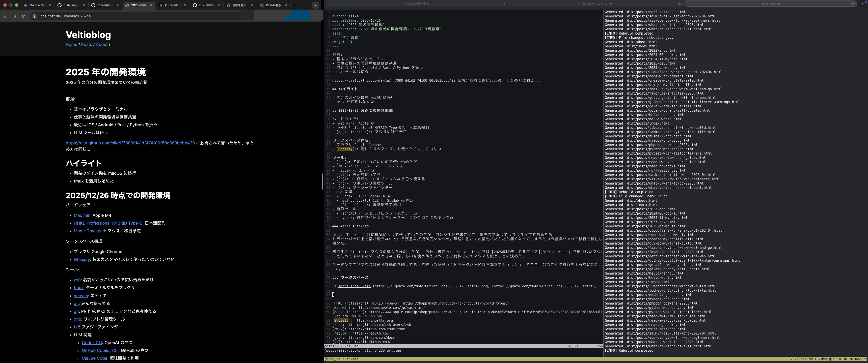Open the Ghossty link in workspace list
This screenshot has height=363, width=868.
[x=82, y=260]
